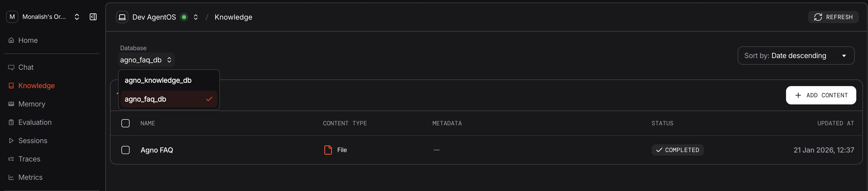Click the Chat bubble icon
868x191 pixels.
click(x=11, y=67)
